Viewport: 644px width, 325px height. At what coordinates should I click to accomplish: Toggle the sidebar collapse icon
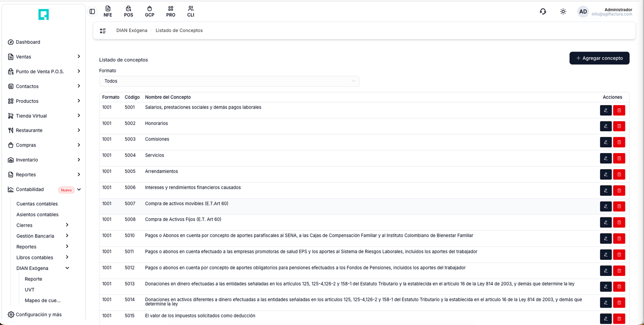92,12
